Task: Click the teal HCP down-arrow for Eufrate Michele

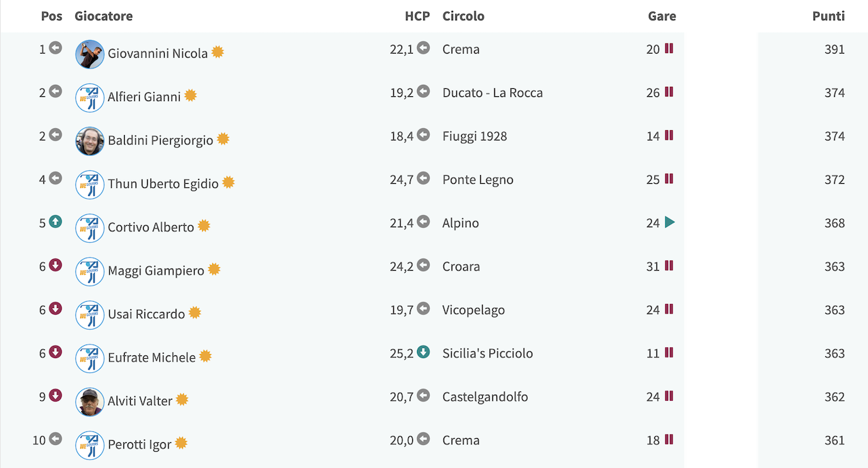Action: pyautogui.click(x=423, y=352)
